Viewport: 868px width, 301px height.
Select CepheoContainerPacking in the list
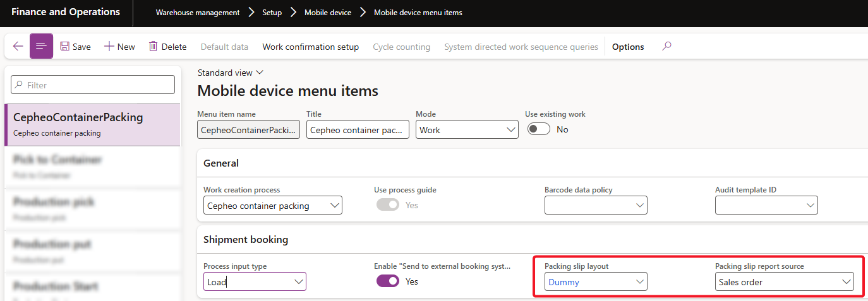pos(92,124)
